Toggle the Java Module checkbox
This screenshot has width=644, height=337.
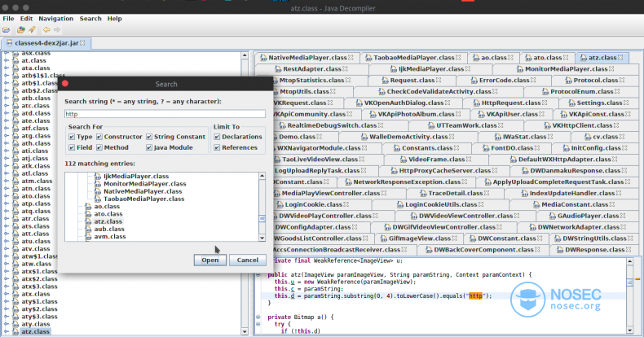[x=149, y=147]
